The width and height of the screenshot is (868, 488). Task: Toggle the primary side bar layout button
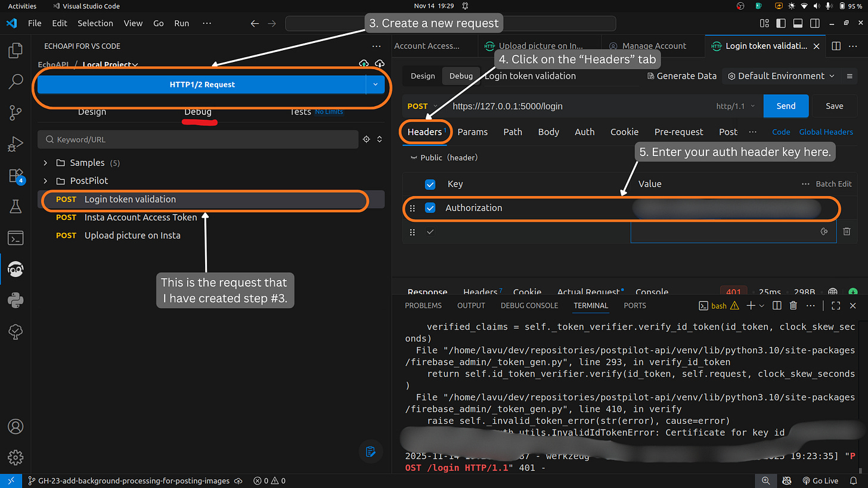click(781, 23)
